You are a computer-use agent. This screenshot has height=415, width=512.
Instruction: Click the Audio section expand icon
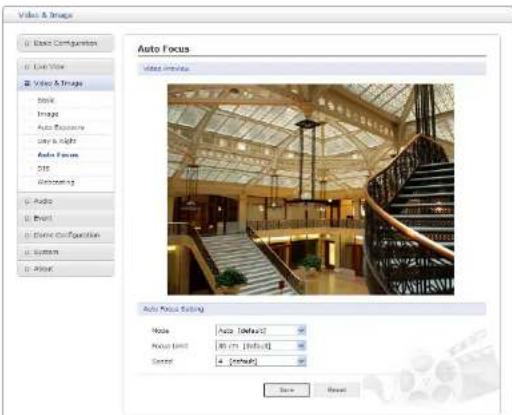coord(27,201)
